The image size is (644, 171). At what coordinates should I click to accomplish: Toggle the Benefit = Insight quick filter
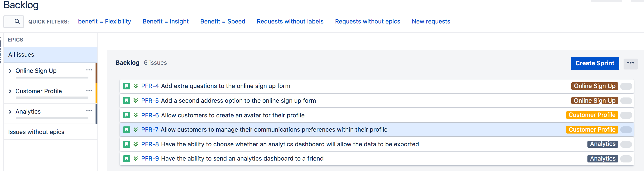coord(165,22)
